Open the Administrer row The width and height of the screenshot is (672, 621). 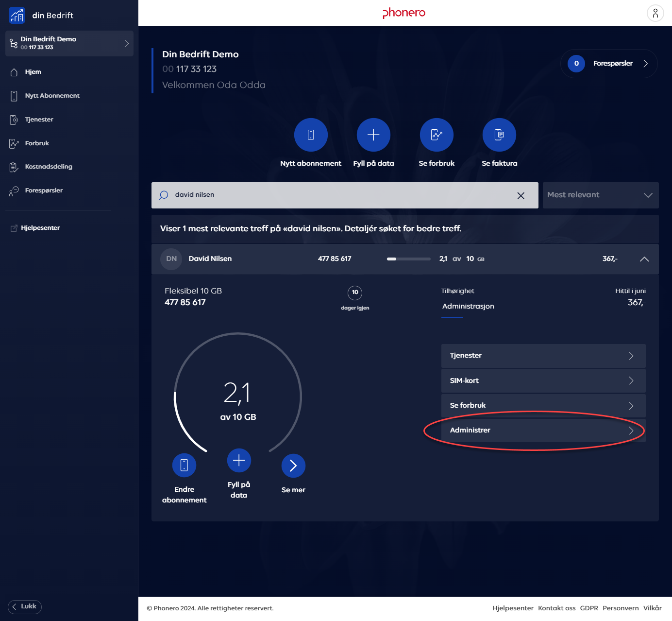(543, 430)
